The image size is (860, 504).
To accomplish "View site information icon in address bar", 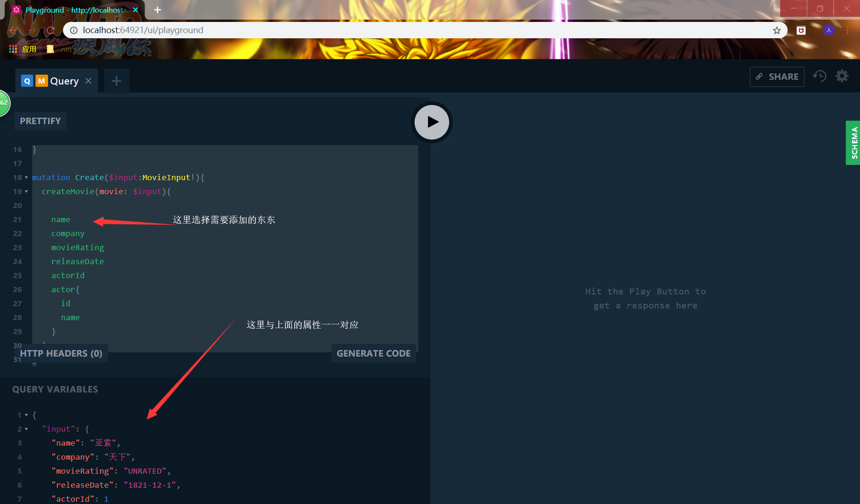I will click(x=73, y=30).
